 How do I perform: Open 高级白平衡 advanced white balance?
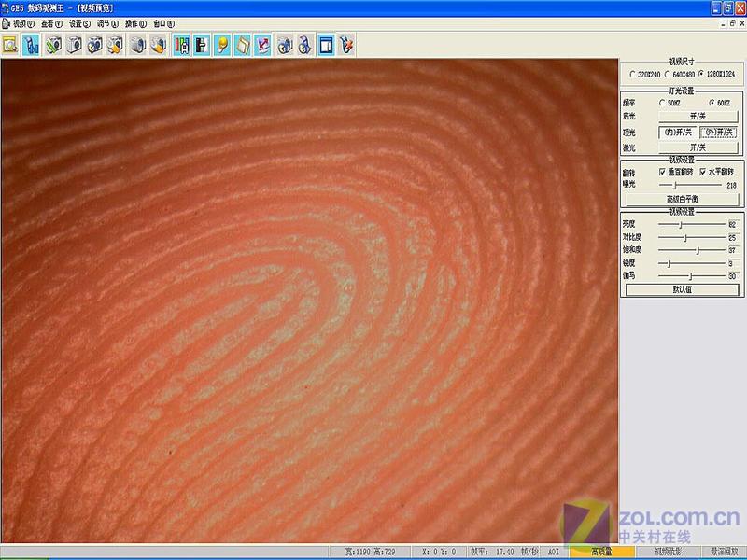683,199
